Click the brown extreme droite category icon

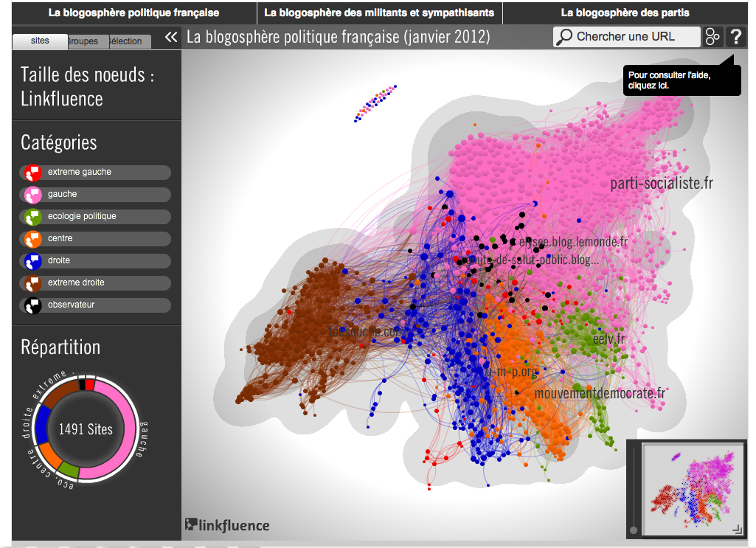point(32,283)
